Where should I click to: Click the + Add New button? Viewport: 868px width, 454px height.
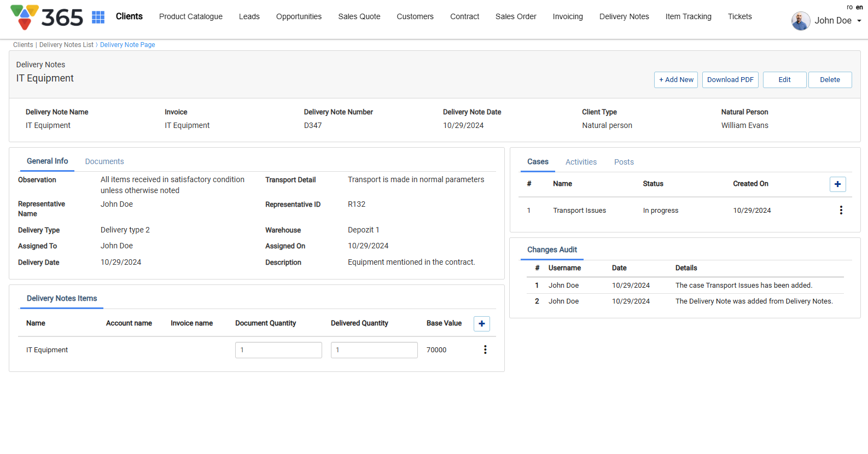[x=675, y=80]
